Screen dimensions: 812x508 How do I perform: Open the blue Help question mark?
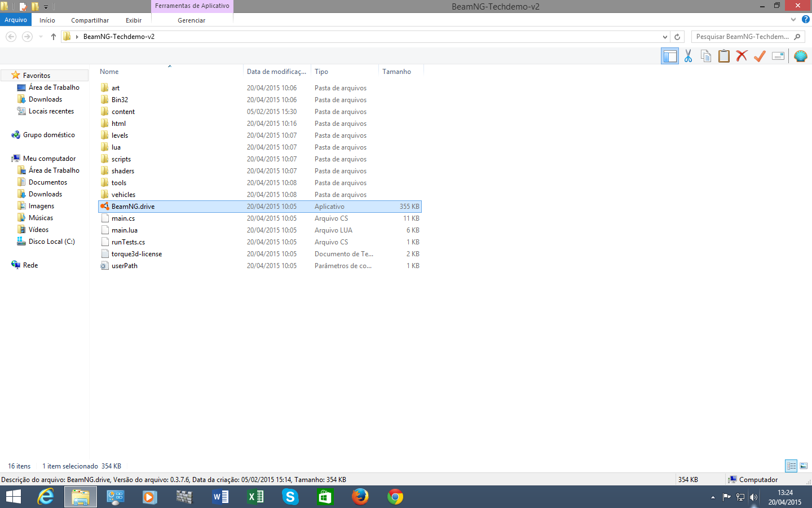(x=806, y=20)
